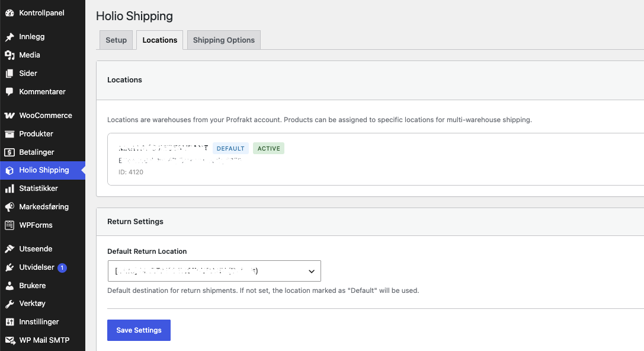Click the Utvidelser update count badge
Screen dimensions: 644x351
[x=62, y=267]
